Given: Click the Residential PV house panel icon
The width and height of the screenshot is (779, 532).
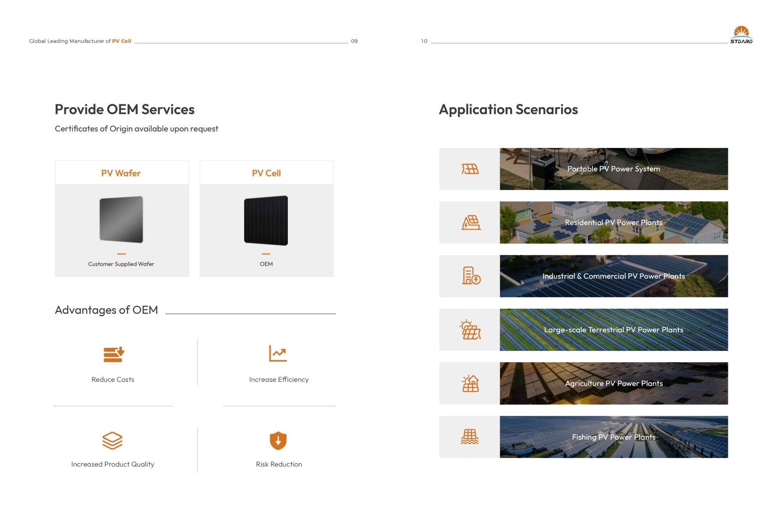Looking at the screenshot, I should 471,222.
